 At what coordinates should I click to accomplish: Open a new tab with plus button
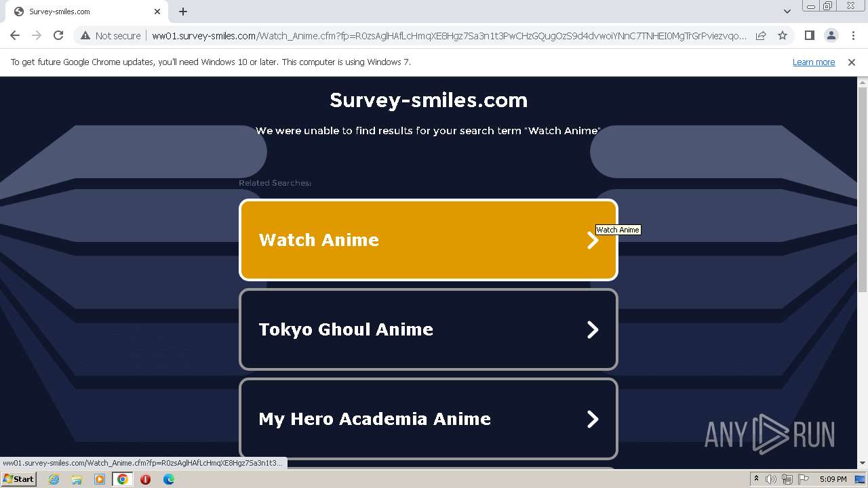point(183,12)
